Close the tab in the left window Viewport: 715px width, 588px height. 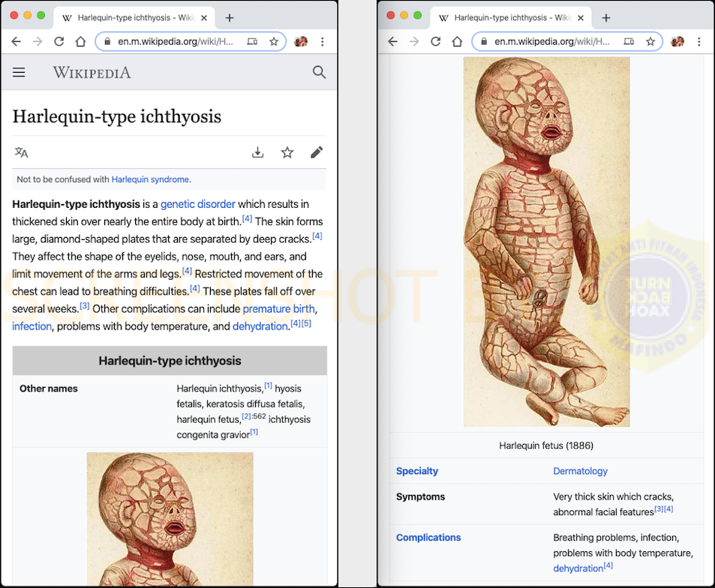[204, 18]
